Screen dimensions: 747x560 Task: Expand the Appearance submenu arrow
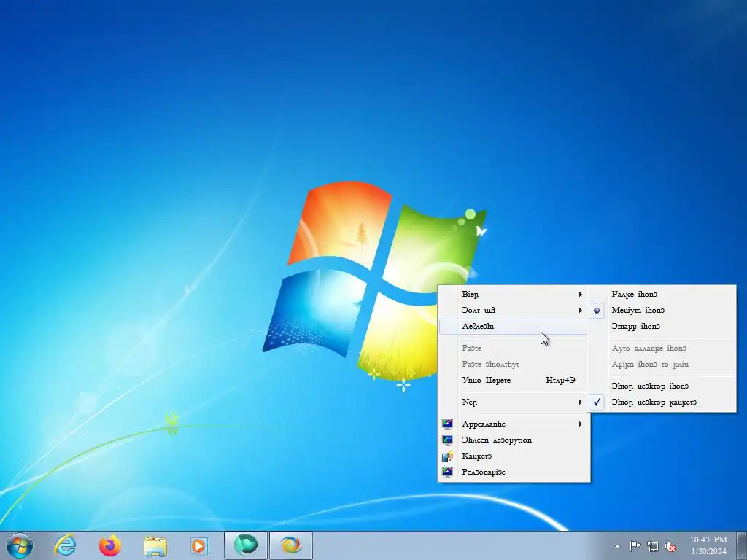click(580, 424)
